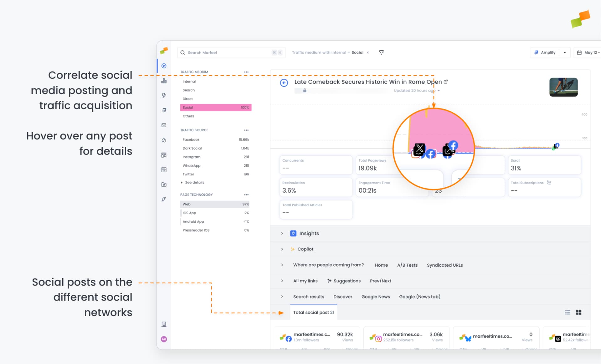
Task: Open the compass explore sidebar icon
Action: pos(164,66)
